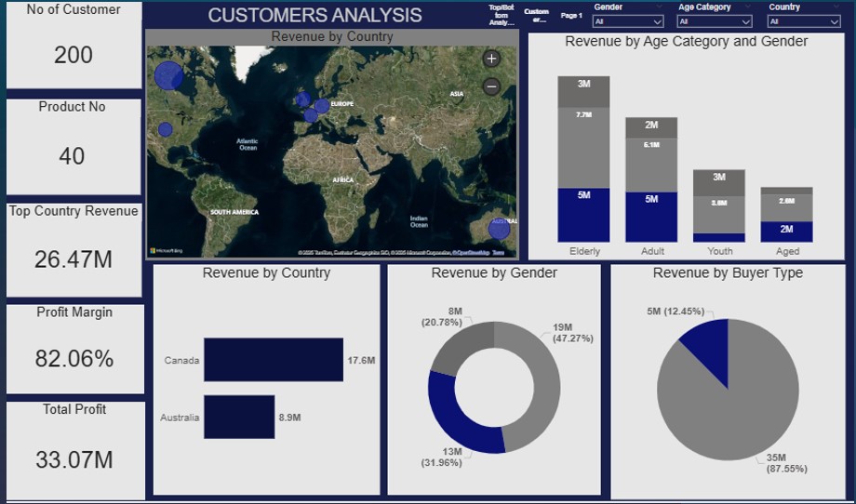Click the Revenue by Gender chart title
The height and width of the screenshot is (504, 856).
[x=494, y=272]
